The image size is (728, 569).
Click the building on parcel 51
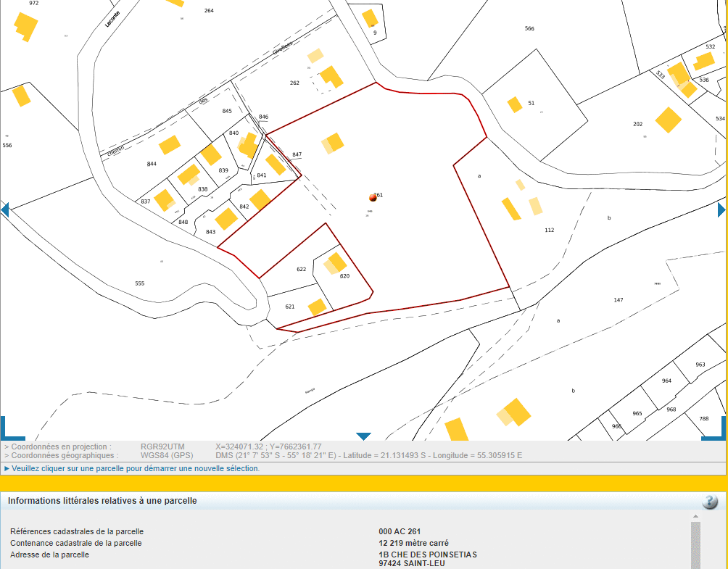coord(515,104)
